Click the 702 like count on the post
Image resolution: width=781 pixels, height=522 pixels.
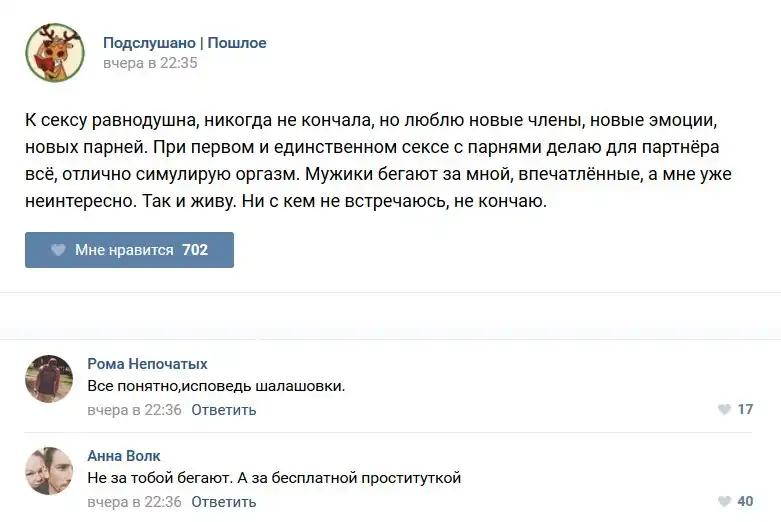tap(195, 250)
